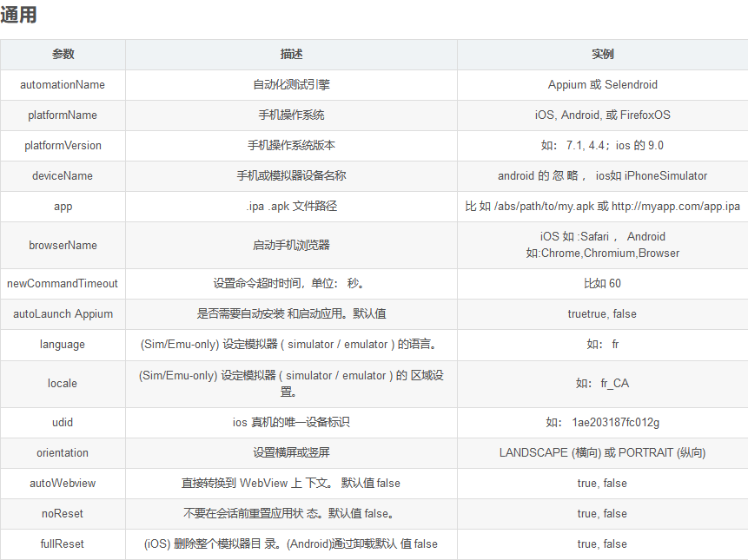Click the "noReset" parameter cell
The image size is (748, 560).
click(x=63, y=514)
